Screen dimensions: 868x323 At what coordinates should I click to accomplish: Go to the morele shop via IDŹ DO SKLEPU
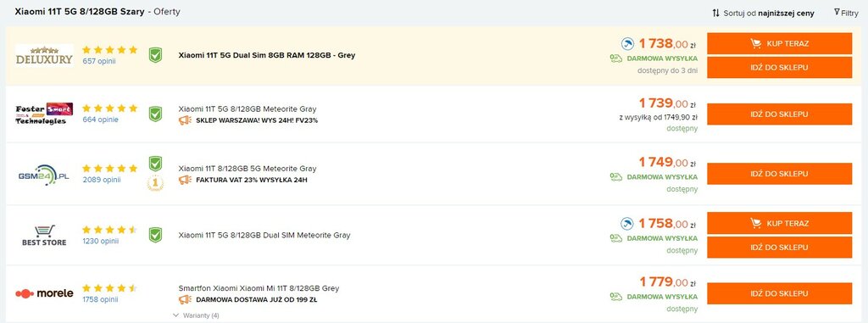[x=780, y=293]
